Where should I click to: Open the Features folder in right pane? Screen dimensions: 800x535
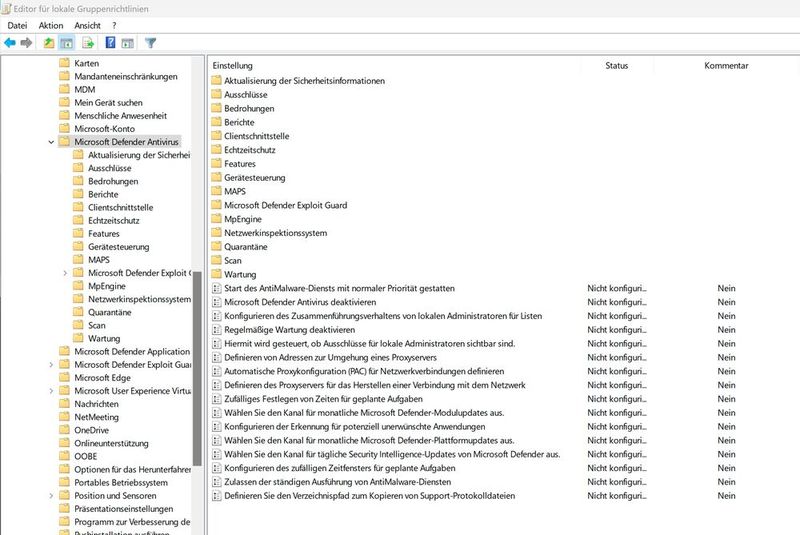pos(240,164)
